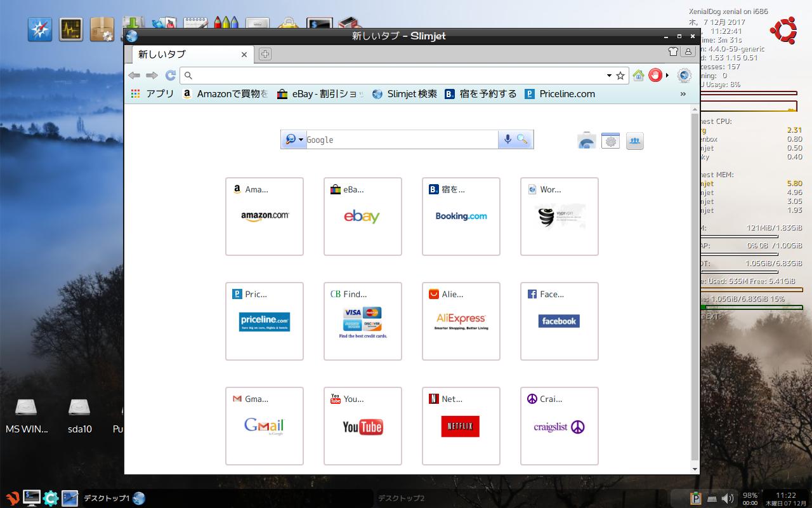Open the search engine dropdown in the Google box
812x508 pixels.
coord(292,139)
